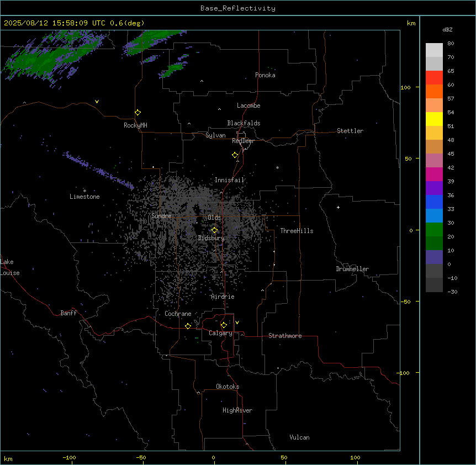The image size is (476, 465).
Task: Click the Sylvan label
Action: [215, 135]
